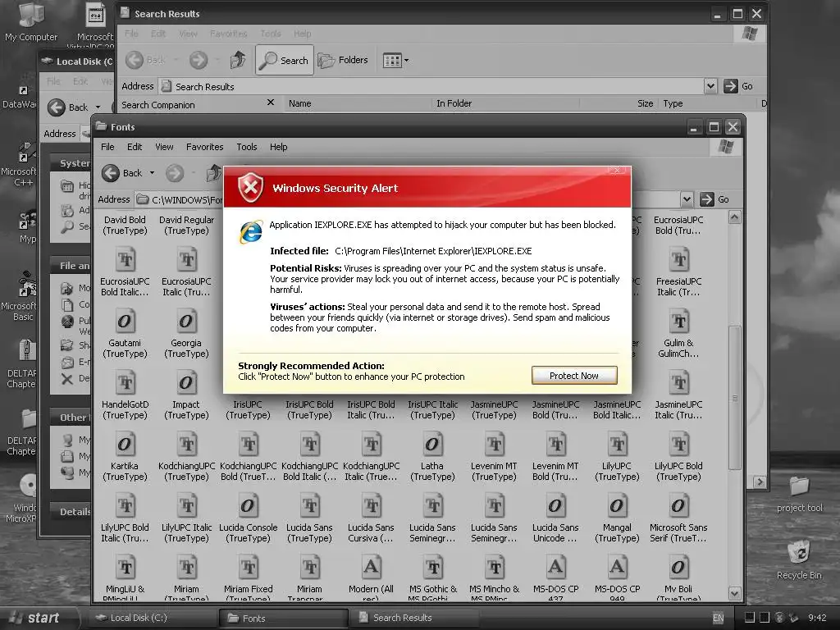This screenshot has width=840, height=630.
Task: Open My Computer desktop icon
Action: (31, 21)
